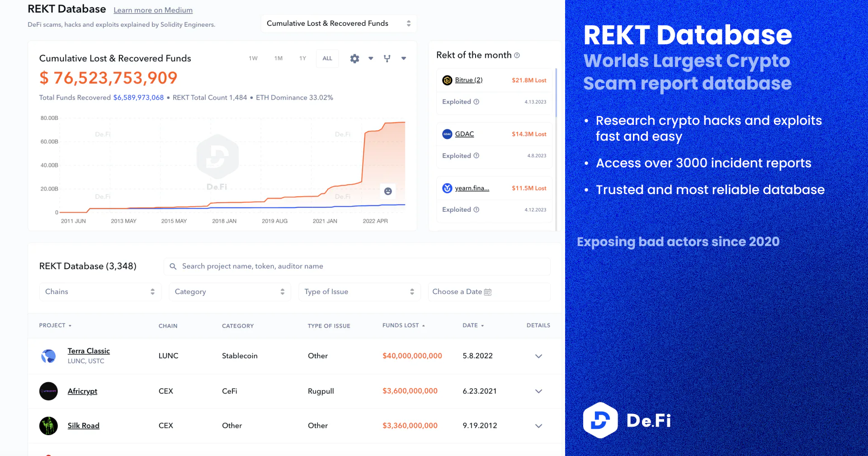Open the Category filter dropdown
The image size is (868, 456).
(x=230, y=292)
